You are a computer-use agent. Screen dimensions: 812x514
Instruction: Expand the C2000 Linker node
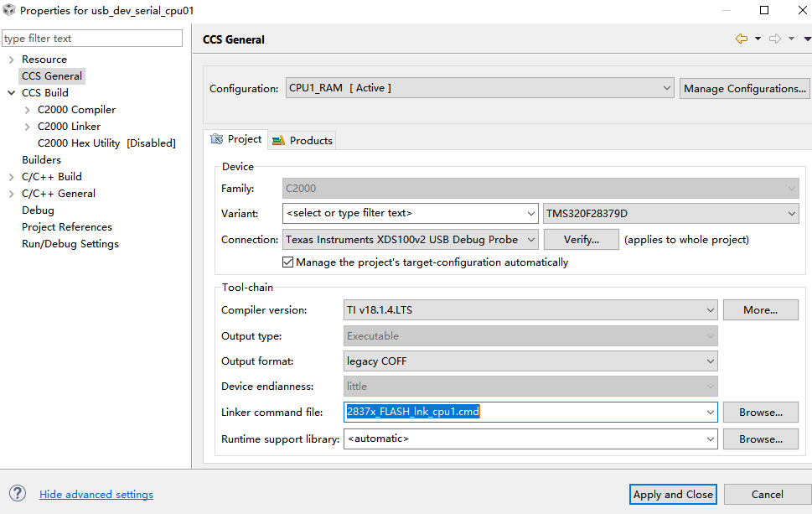28,127
